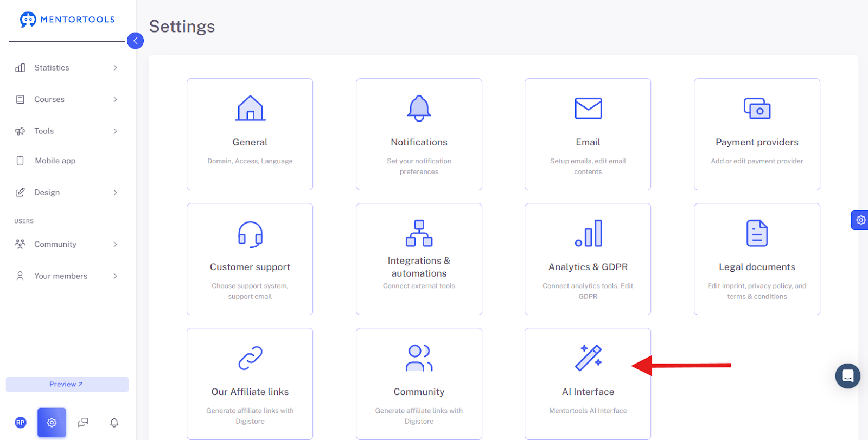Image resolution: width=868 pixels, height=440 pixels.
Task: Click the Analytics bar chart icon
Action: (x=589, y=233)
